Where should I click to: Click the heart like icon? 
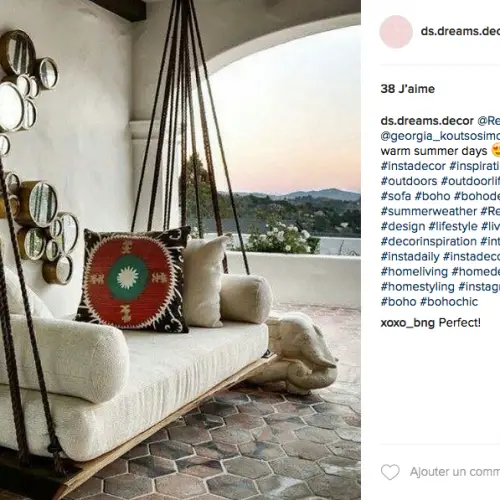pos(390,472)
